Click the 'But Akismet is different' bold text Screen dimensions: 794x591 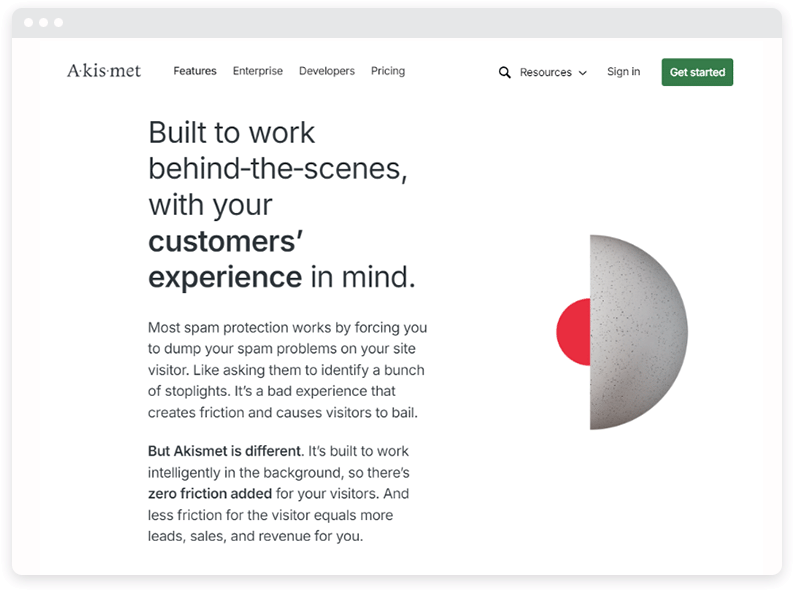(x=224, y=451)
